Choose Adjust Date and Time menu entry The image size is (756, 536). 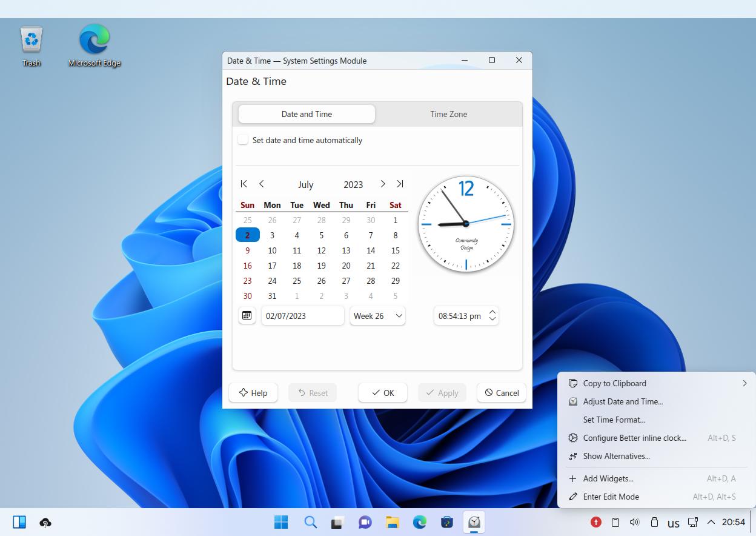[x=623, y=401]
